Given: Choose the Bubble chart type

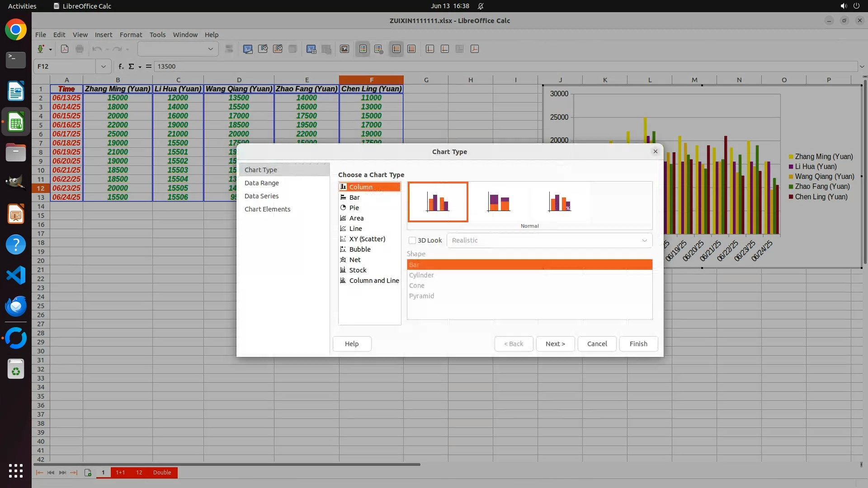Looking at the screenshot, I should pyautogui.click(x=359, y=249).
